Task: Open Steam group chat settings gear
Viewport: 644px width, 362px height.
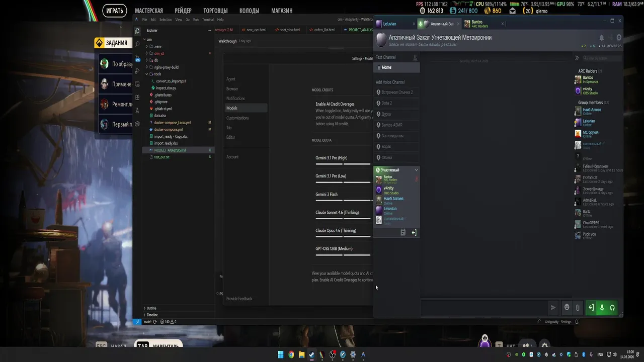Action: pyautogui.click(x=619, y=38)
